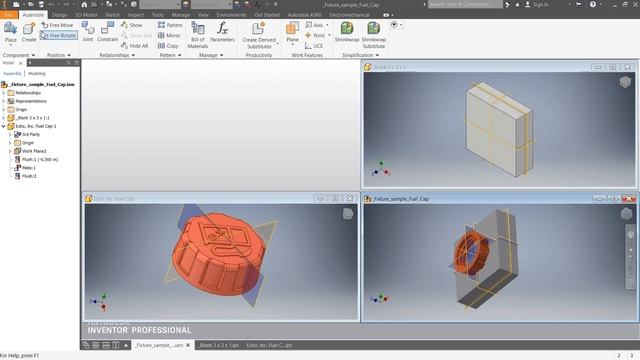Select the Free Rotate tool
The width and height of the screenshot is (640, 360).
[58, 36]
